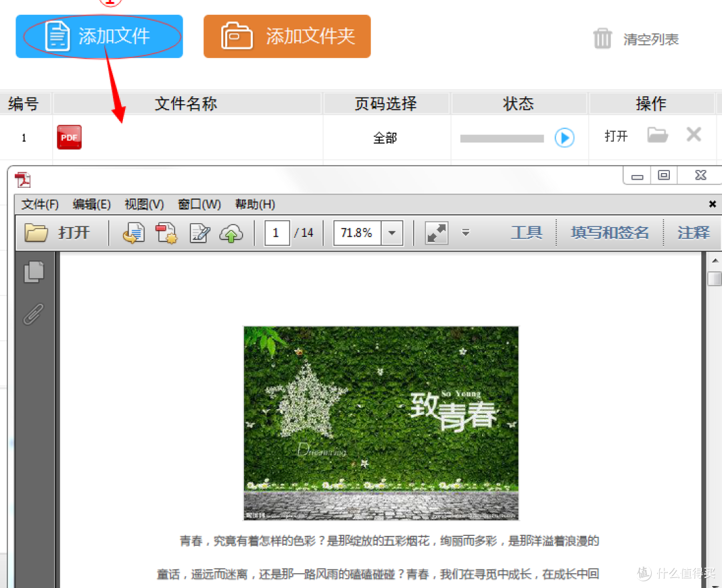Click the 致青春 green wall image
The image size is (722, 588).
[x=381, y=423]
